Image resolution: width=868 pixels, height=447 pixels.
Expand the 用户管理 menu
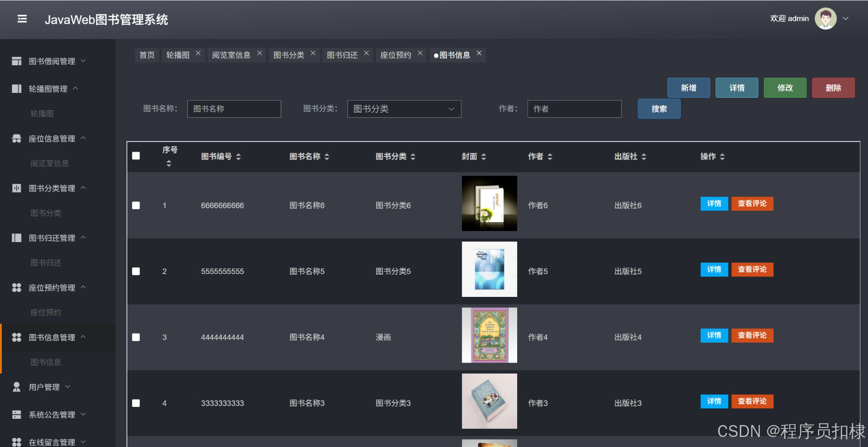[x=68, y=386]
